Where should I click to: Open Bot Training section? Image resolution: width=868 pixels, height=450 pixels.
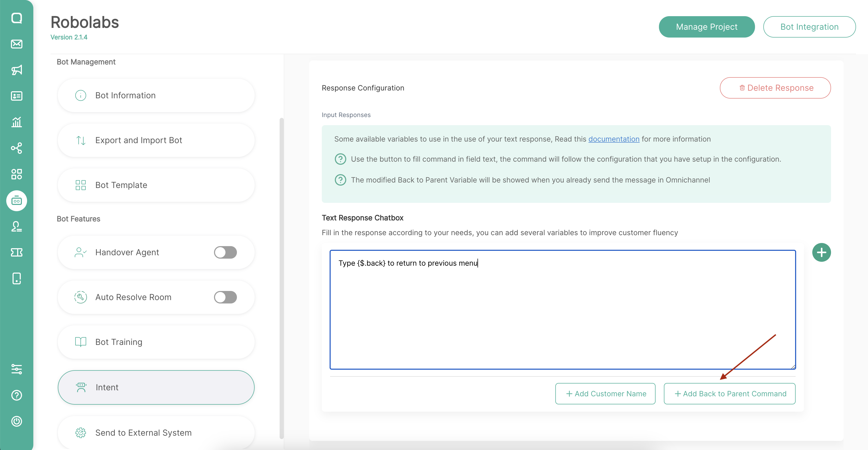156,342
